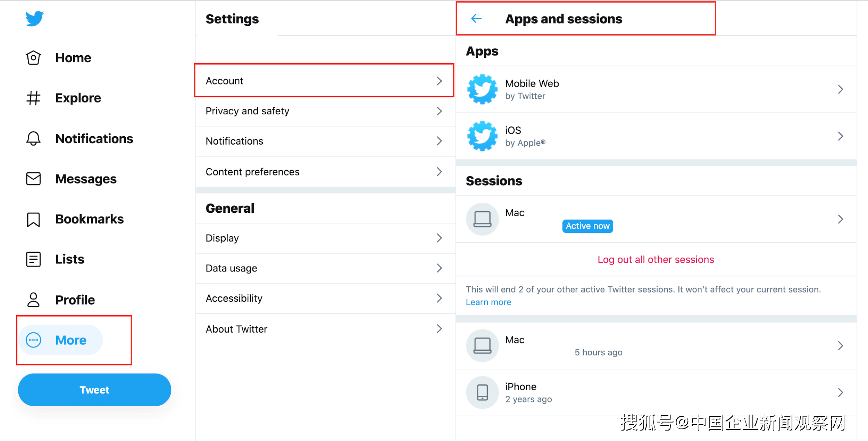Open Profile section

click(x=74, y=299)
